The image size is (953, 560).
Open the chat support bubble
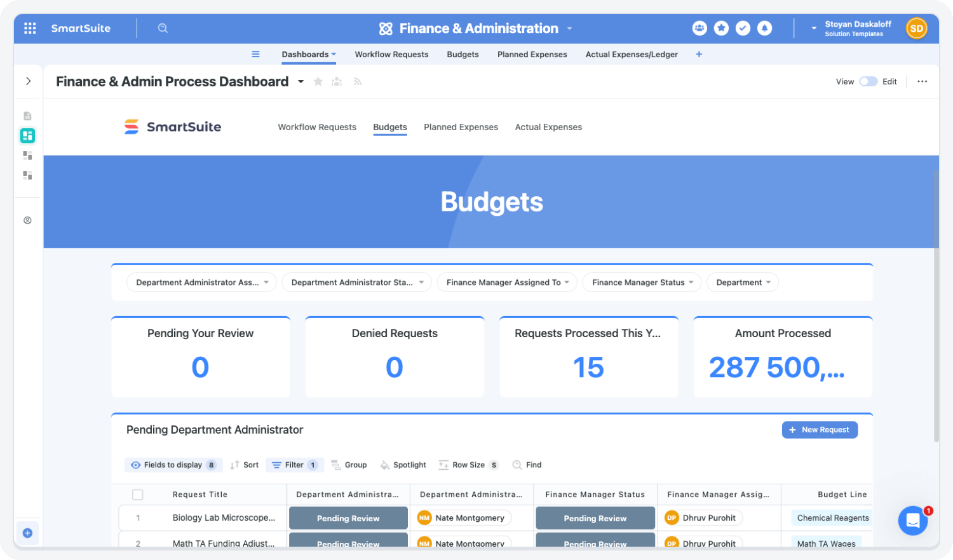coord(913,521)
